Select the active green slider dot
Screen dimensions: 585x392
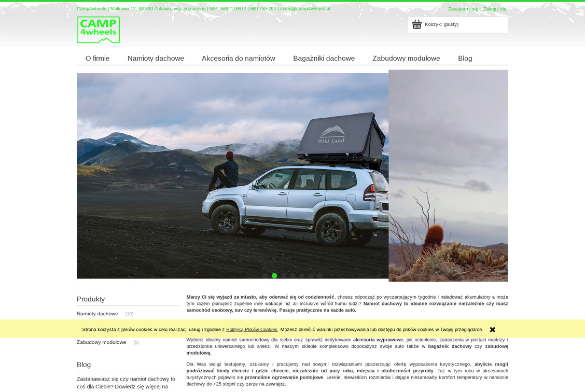pyautogui.click(x=274, y=276)
